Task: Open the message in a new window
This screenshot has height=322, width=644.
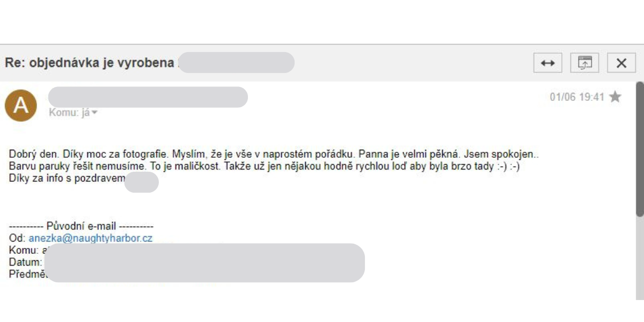Action: point(584,63)
